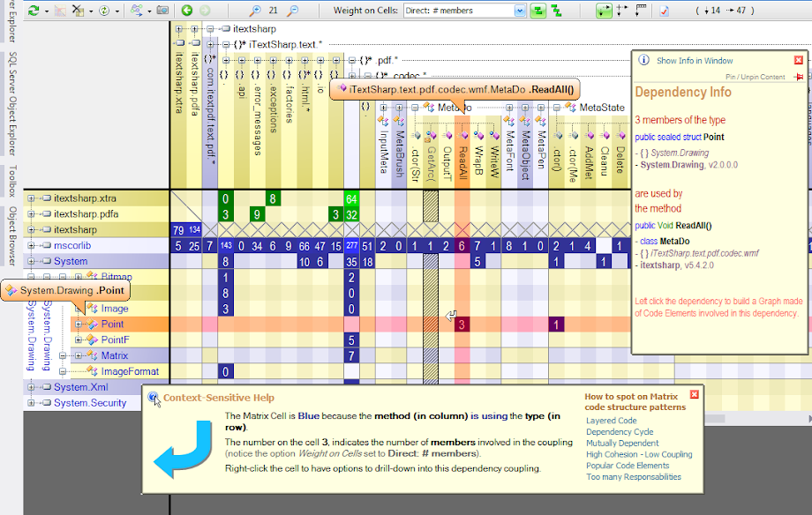Open the Toolbox side tab
Image resolution: width=812 pixels, height=515 pixels.
point(11,181)
